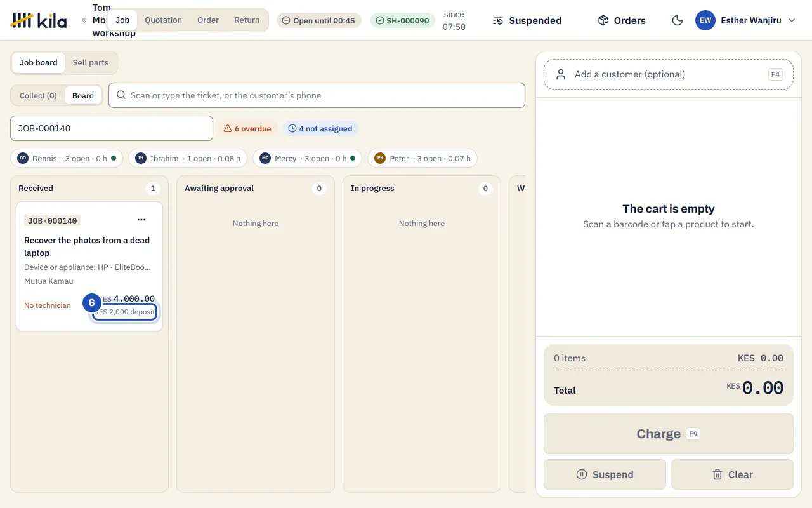Open the user menu chevron beside Esther Wanjiru
The width and height of the screenshot is (812, 508).
tap(792, 20)
